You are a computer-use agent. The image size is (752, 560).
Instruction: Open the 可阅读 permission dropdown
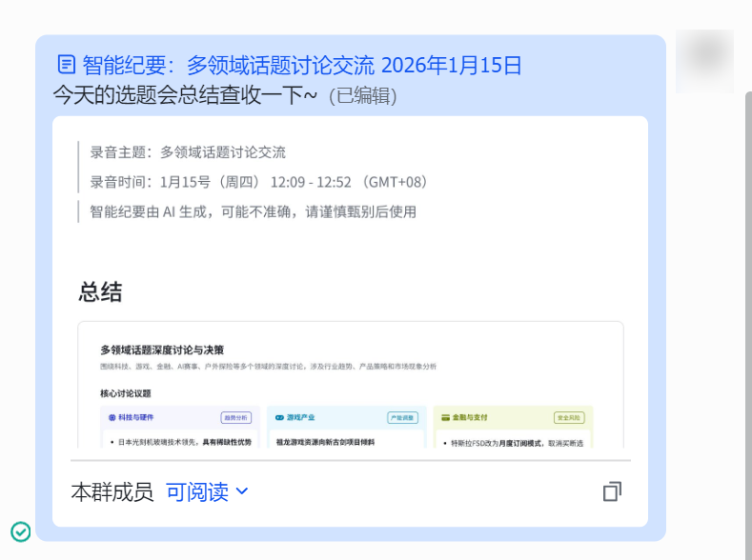207,492
